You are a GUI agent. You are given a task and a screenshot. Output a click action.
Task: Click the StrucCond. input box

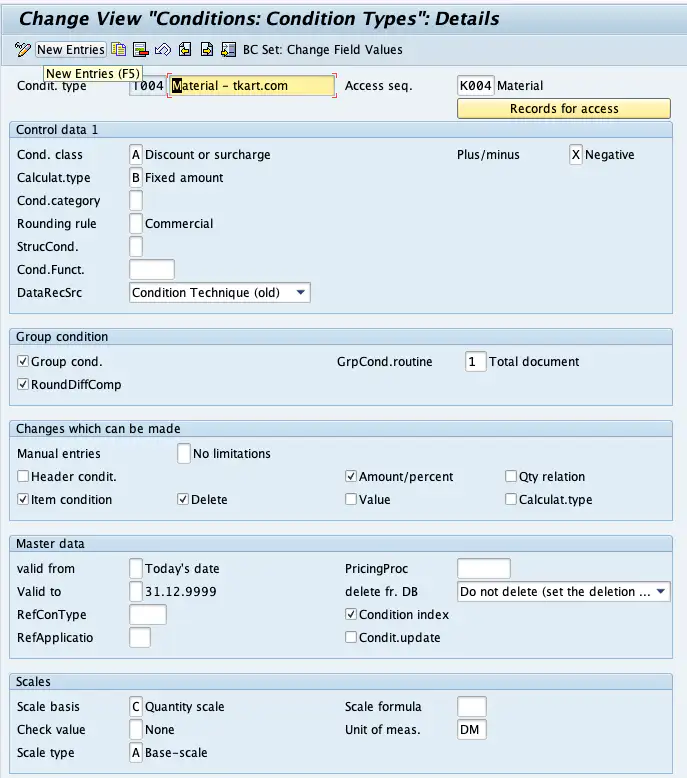point(135,247)
